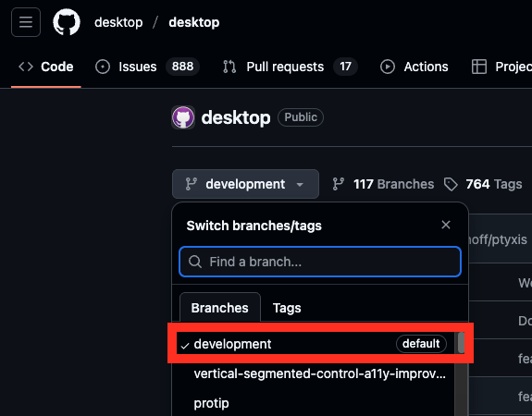Click the magnifier icon in branch search
Viewport: 532px width, 416px height.
195,262
